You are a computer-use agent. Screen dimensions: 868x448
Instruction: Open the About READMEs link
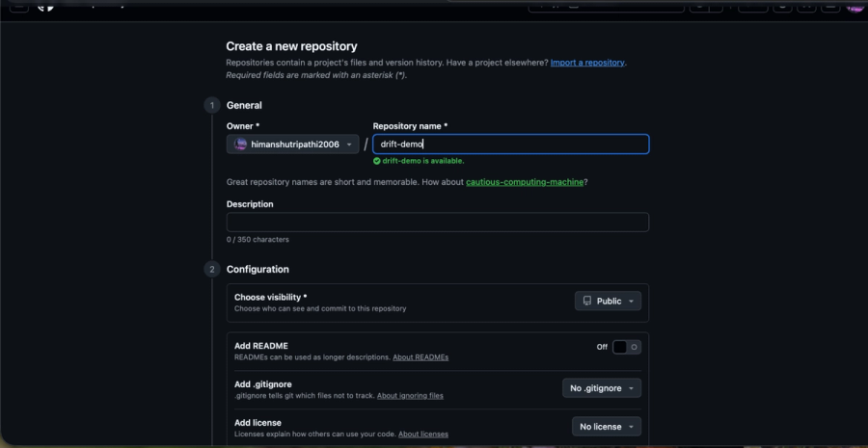(x=420, y=357)
